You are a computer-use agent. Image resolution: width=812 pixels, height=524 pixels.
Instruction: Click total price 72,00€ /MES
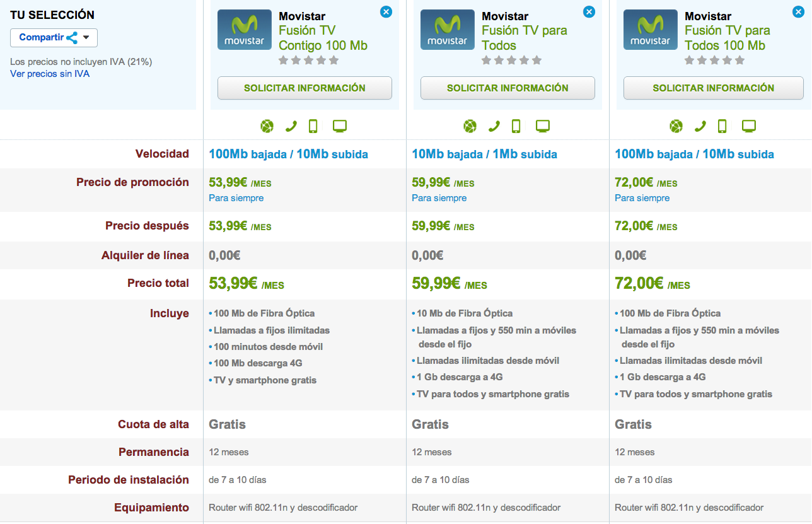[652, 284]
